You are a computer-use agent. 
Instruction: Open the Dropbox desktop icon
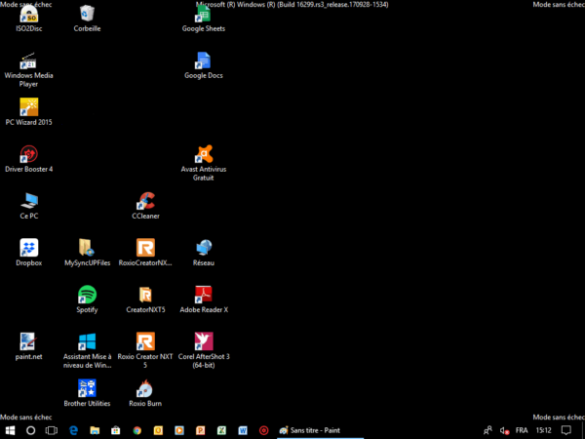point(29,253)
